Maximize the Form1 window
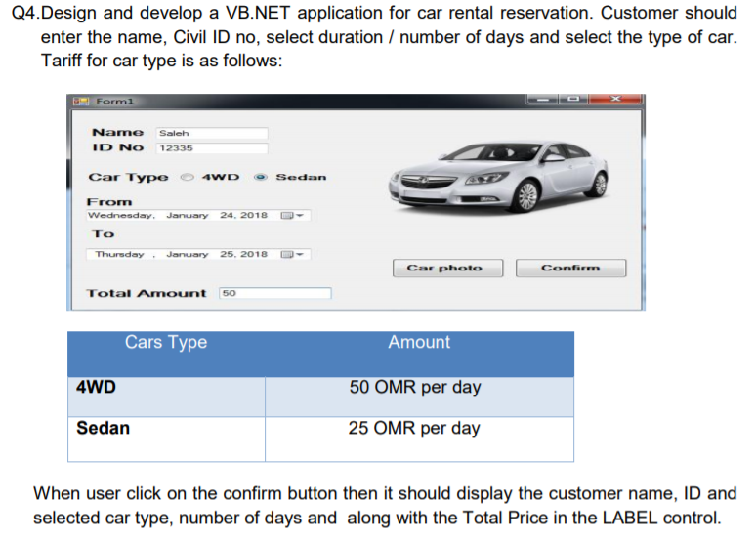 click(x=572, y=99)
